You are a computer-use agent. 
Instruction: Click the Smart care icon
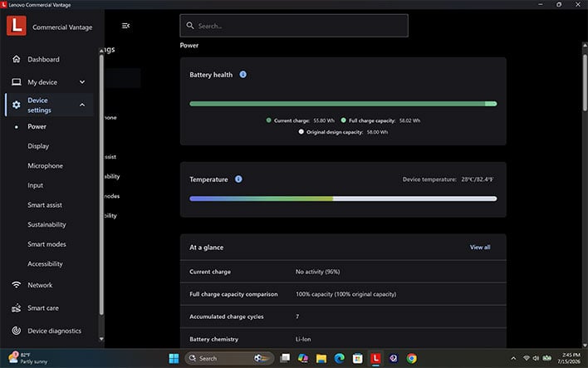[x=16, y=308]
